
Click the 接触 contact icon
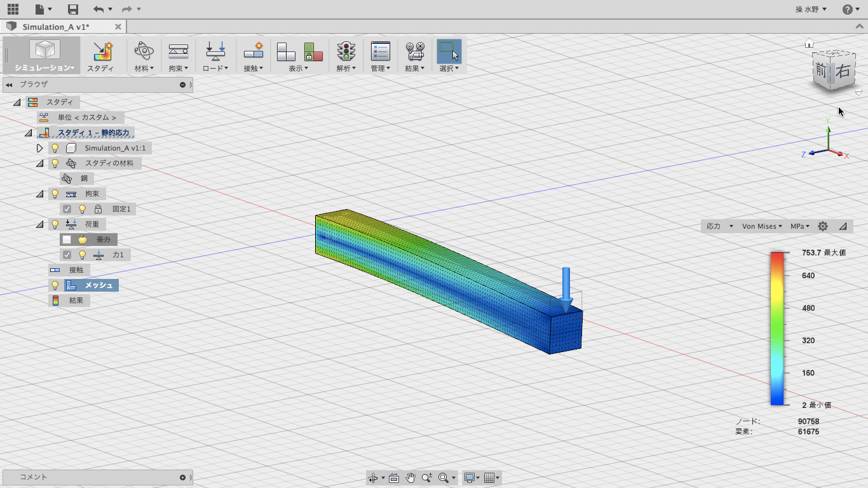(x=254, y=51)
